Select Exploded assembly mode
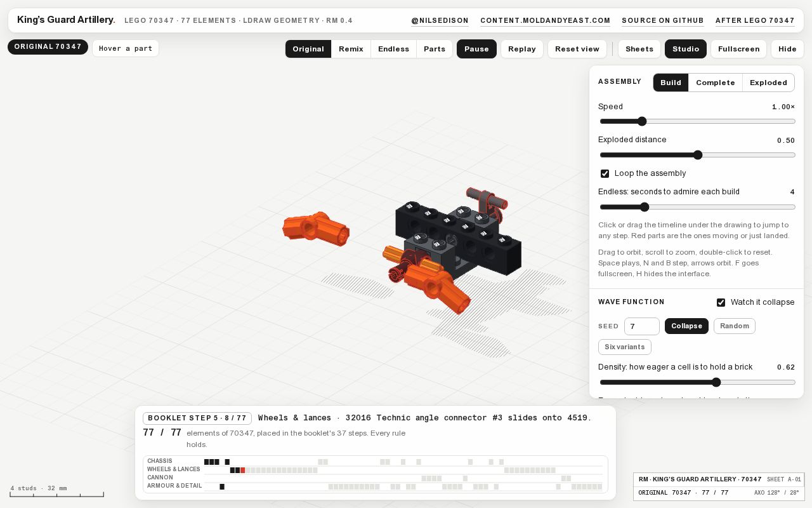Viewport: 812px width, 508px height. pos(768,83)
